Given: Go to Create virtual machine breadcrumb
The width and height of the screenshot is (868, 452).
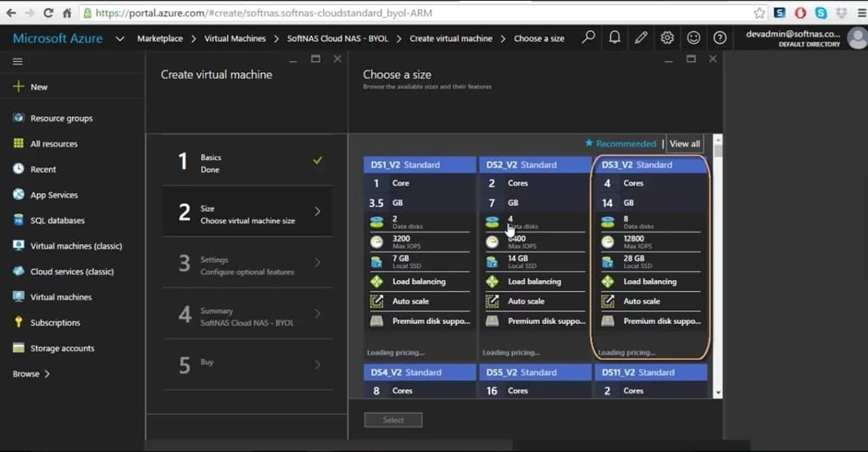Looking at the screenshot, I should coord(451,38).
